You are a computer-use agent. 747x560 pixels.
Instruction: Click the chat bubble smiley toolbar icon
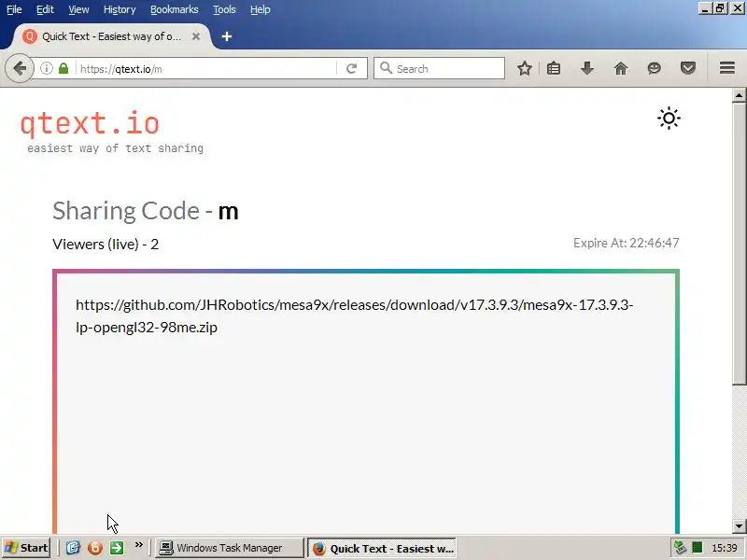[655, 68]
